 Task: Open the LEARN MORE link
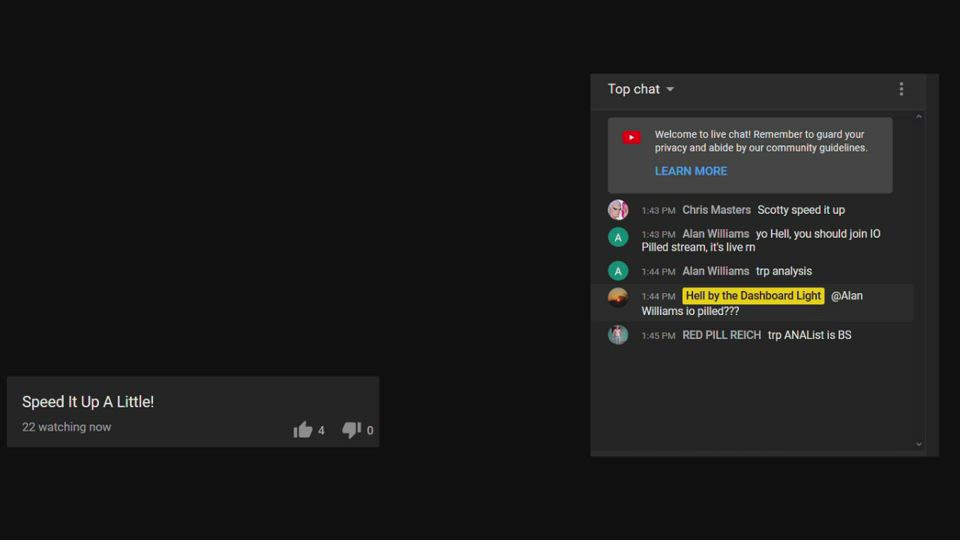pos(690,171)
